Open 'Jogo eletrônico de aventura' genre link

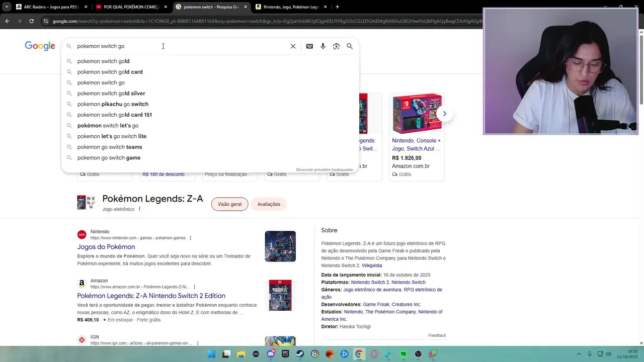pos(372,290)
